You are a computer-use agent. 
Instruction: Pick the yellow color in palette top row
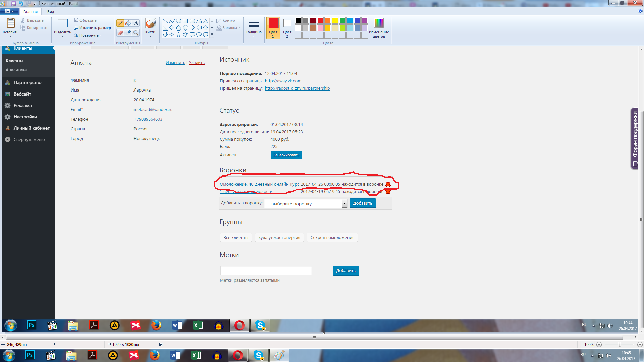[335, 20]
